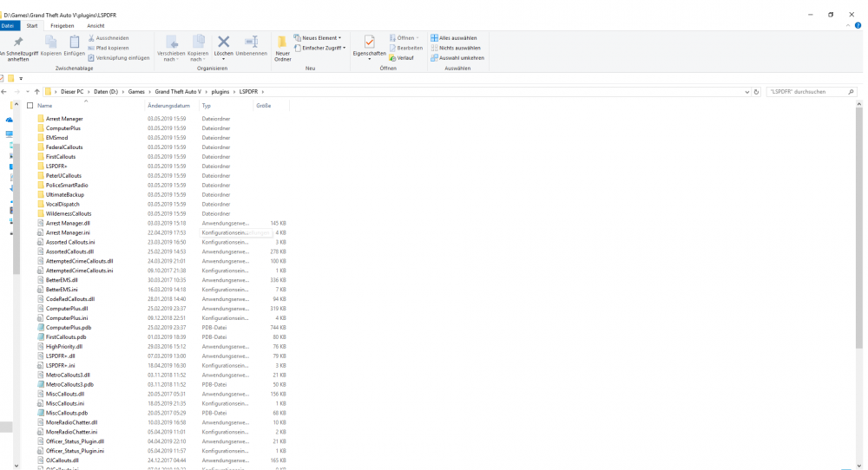Click Nichts auswählen in ribbon
This screenshot has width=868, height=470.
(x=456, y=48)
